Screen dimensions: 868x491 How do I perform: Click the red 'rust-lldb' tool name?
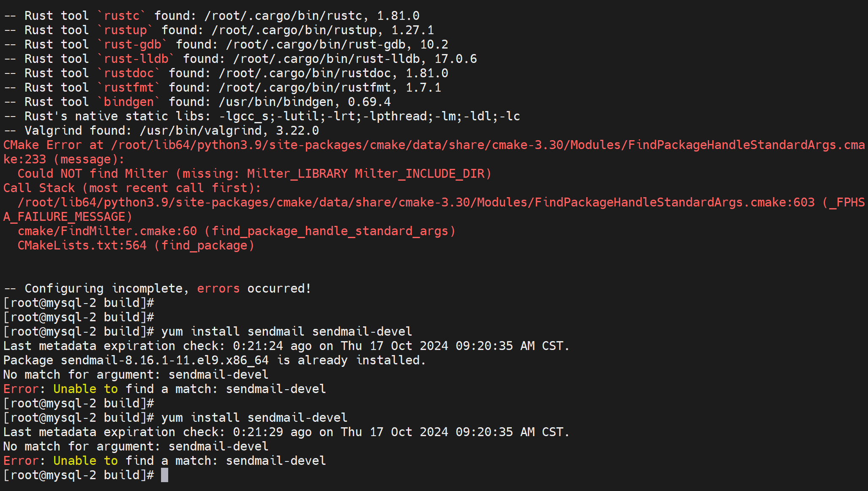[x=136, y=59]
